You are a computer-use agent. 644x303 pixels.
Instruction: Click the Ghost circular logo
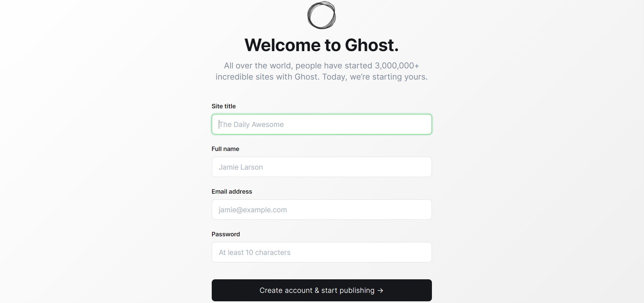tap(321, 15)
